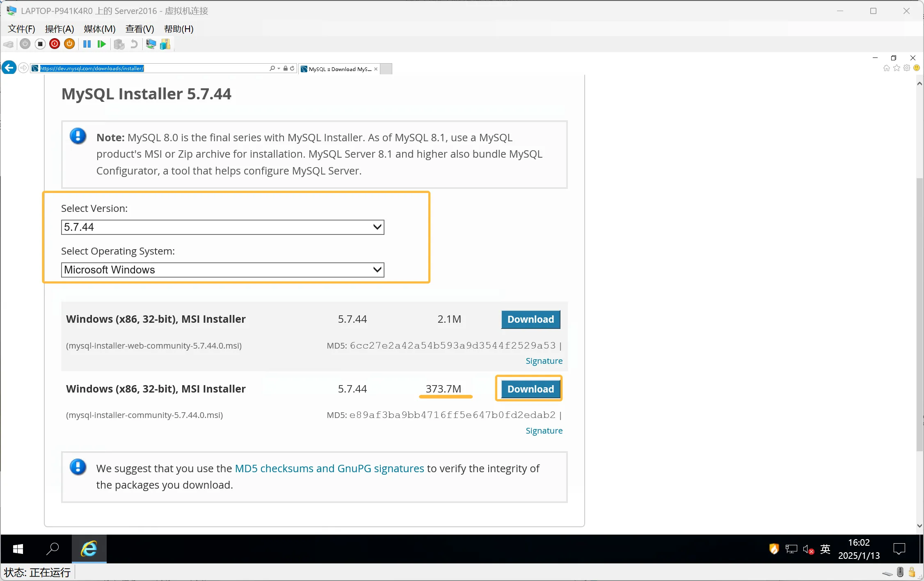
Task: Open IE Tools gear icon
Action: click(x=907, y=68)
